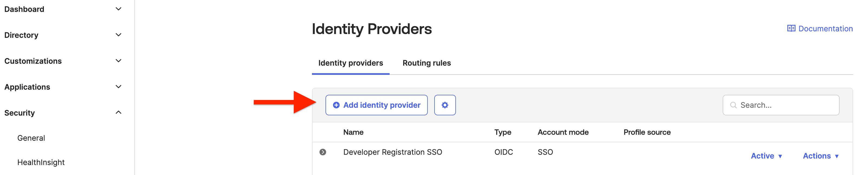Expand the Developer Registration SSO row arrow icon

(323, 152)
